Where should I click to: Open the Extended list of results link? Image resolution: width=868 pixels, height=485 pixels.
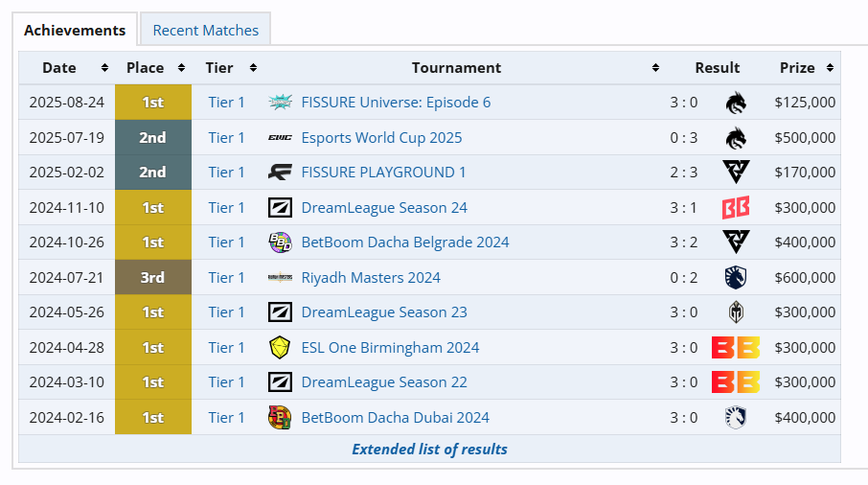429,449
